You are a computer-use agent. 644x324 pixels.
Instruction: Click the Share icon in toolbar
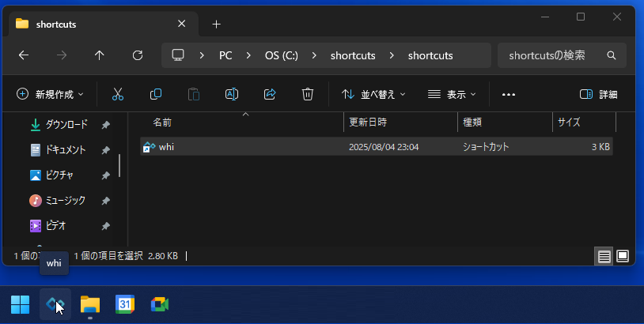tap(270, 94)
